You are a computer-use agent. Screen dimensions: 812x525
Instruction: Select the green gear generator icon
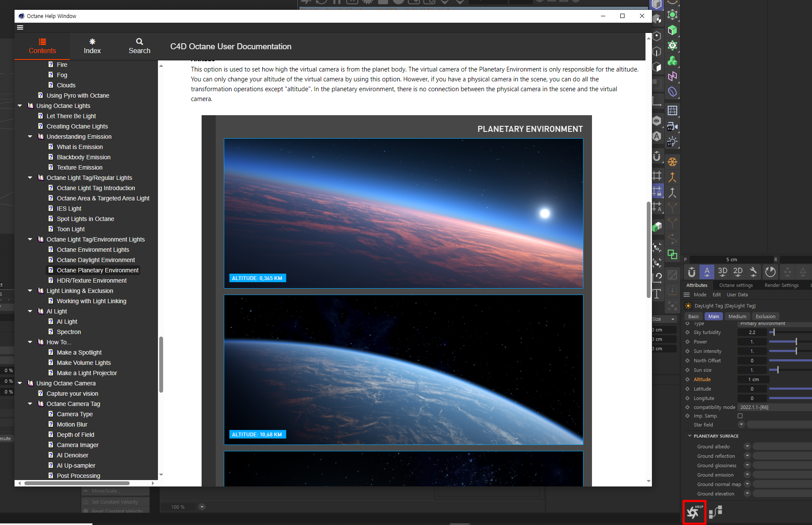point(672,45)
